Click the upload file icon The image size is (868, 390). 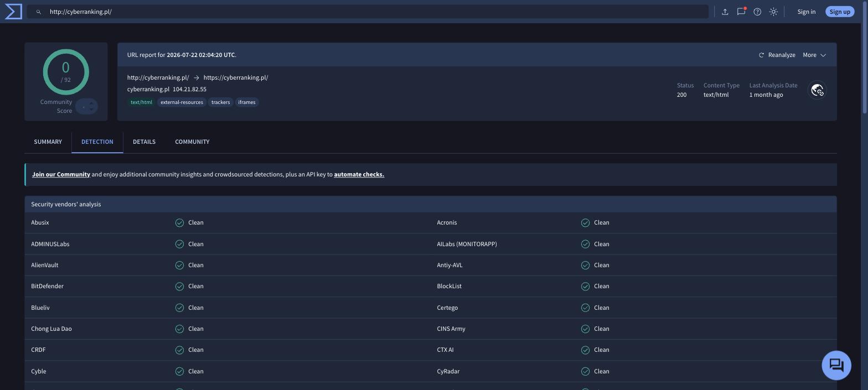(x=725, y=12)
